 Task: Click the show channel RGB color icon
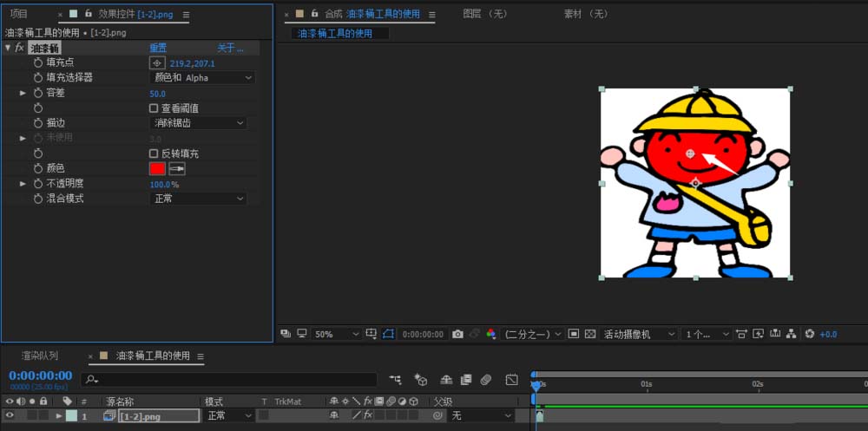point(490,334)
